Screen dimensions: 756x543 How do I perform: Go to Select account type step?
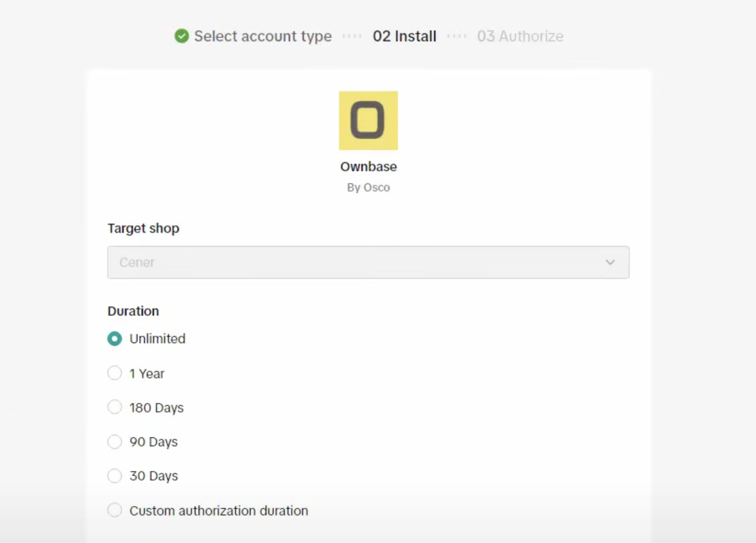[x=263, y=36]
